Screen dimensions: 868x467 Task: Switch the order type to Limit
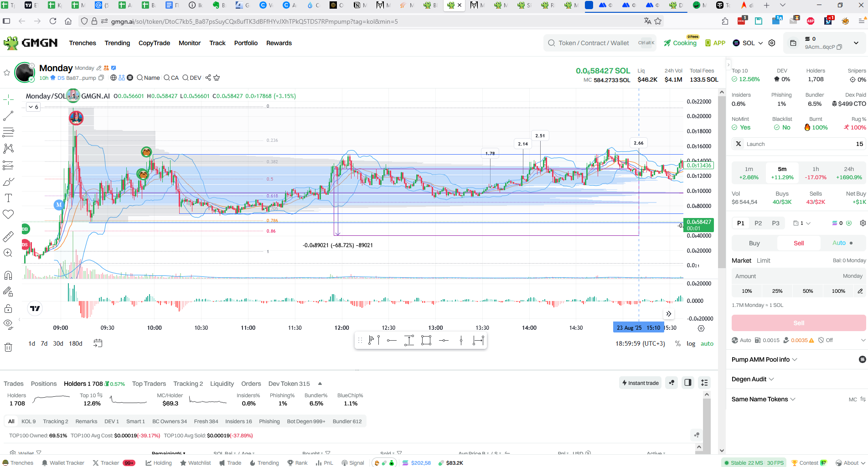(763, 260)
